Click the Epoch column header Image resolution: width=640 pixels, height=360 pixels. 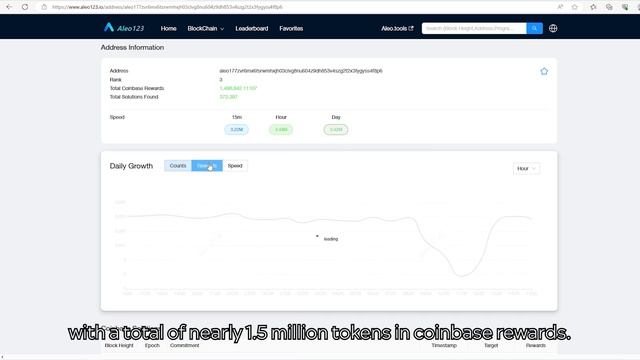coord(152,345)
